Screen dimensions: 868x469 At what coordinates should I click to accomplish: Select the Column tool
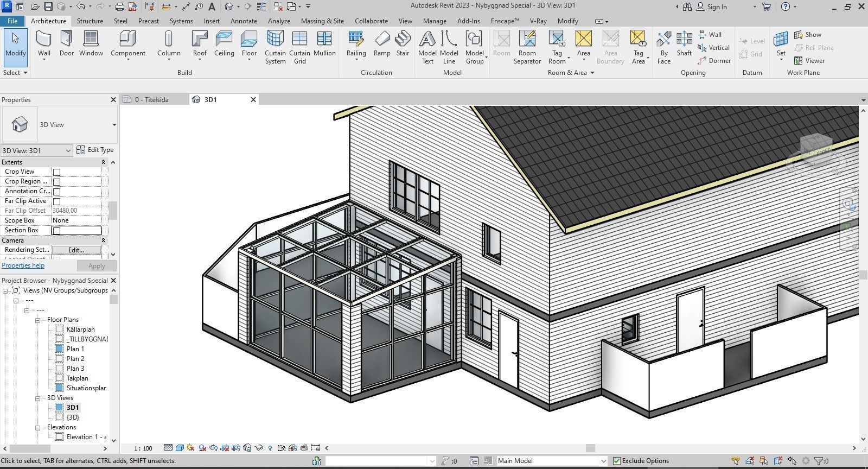[169, 45]
